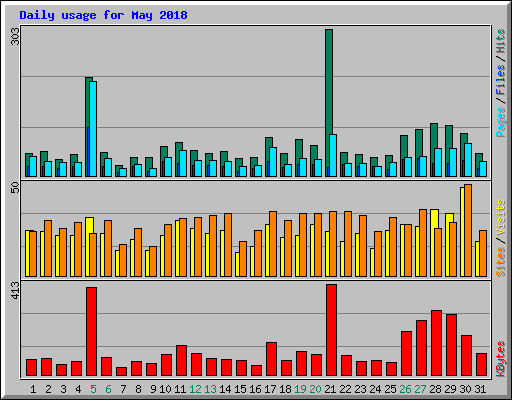This screenshot has height=400, width=512.
Task: Click the red KBytes bar for day 26
Action: point(406,354)
